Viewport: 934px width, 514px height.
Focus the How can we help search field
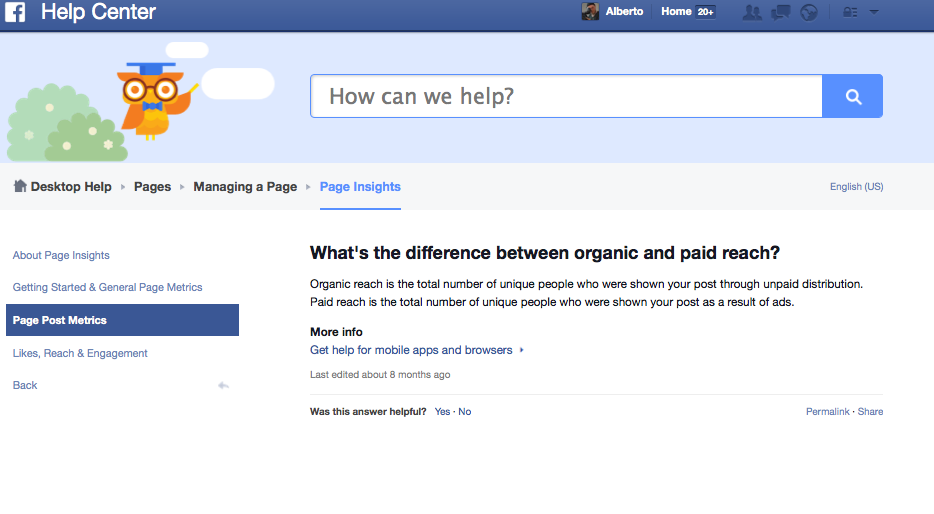click(566, 96)
